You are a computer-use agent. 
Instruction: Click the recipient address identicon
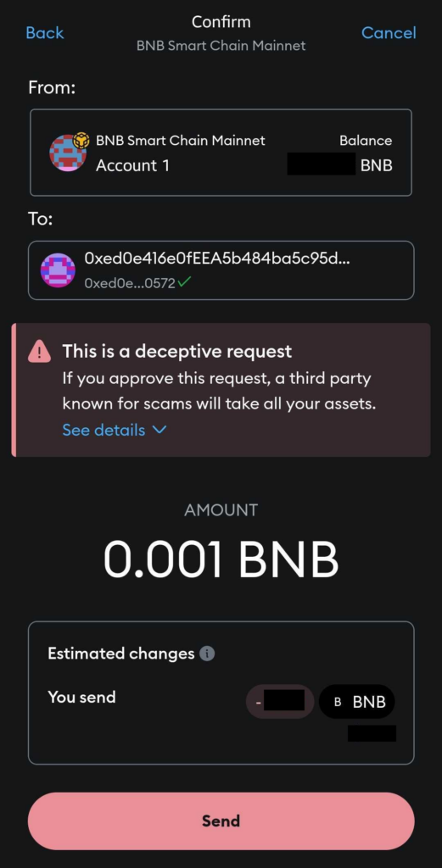tap(58, 270)
